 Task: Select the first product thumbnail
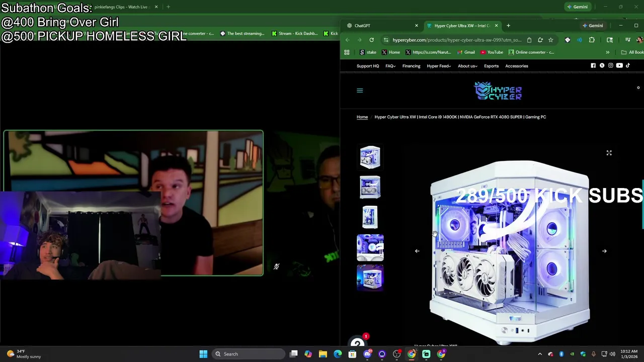[370, 156]
